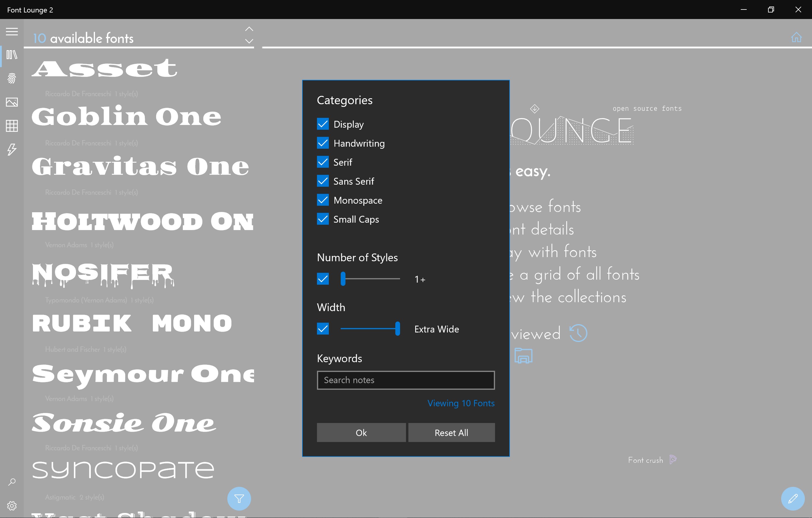812x518 pixels.
Task: Select the lightning quick-compare tool
Action: (x=12, y=149)
